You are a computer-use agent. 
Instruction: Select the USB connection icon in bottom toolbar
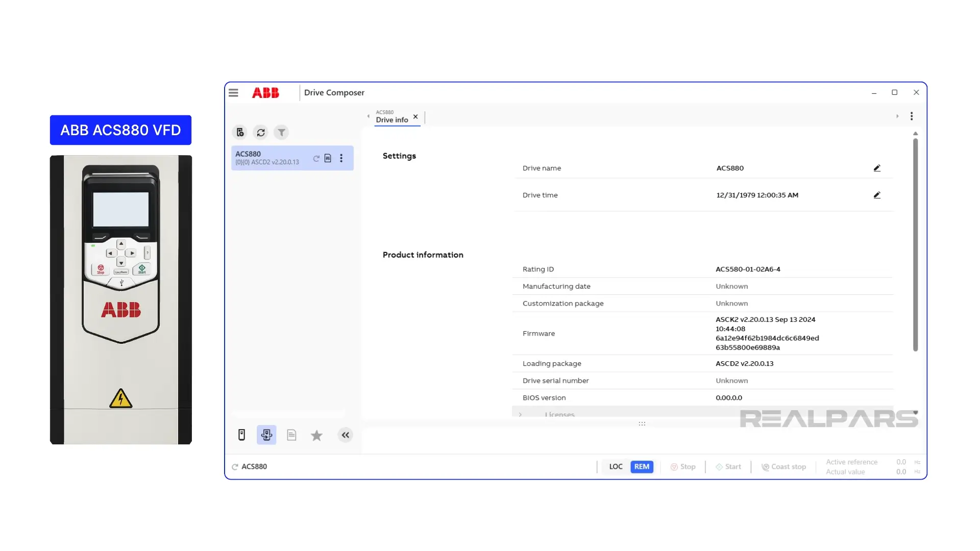click(x=266, y=435)
